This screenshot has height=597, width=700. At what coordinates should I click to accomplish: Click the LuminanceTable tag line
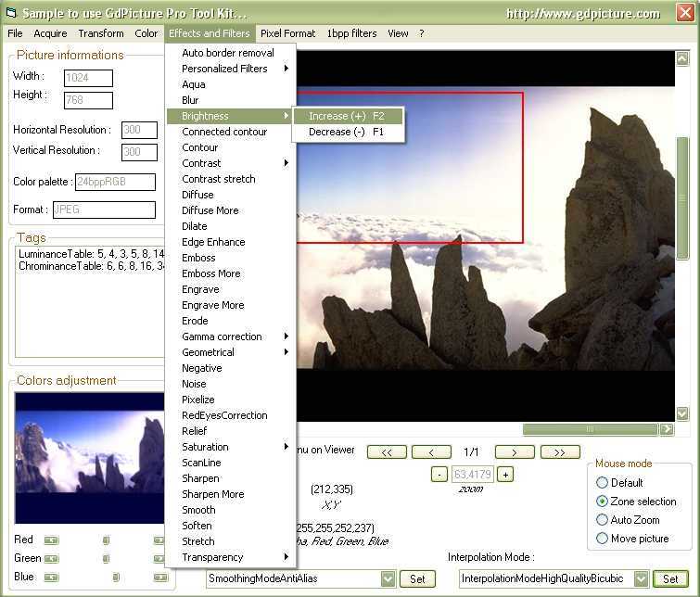coord(92,254)
